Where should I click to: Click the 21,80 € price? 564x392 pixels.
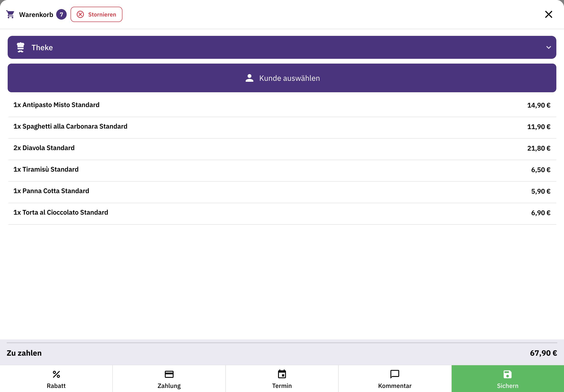[539, 148]
